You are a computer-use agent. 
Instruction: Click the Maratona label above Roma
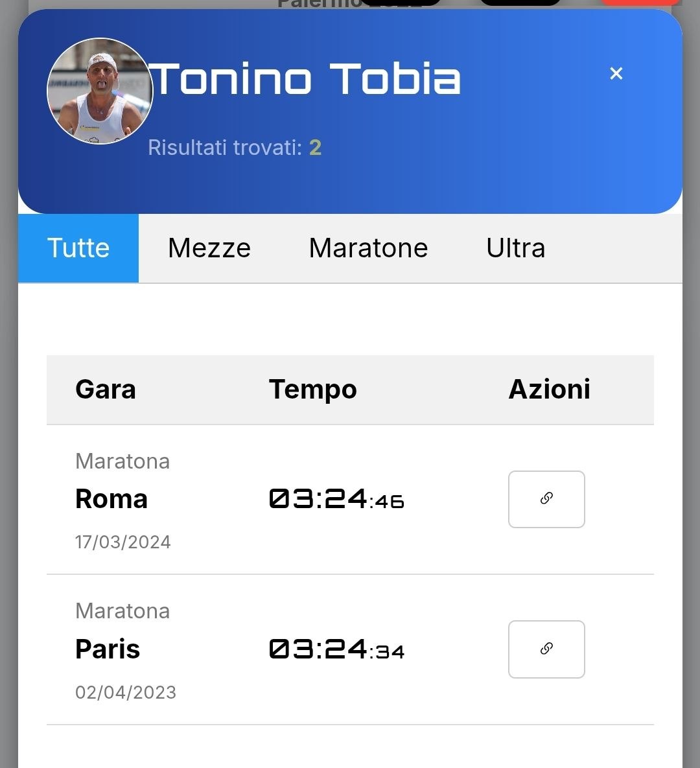[122, 461]
